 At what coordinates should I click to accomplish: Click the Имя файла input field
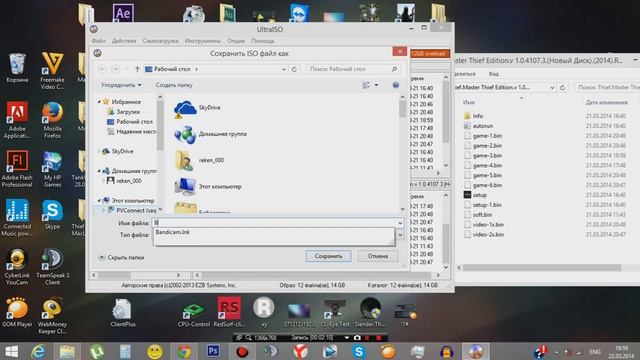click(x=274, y=222)
